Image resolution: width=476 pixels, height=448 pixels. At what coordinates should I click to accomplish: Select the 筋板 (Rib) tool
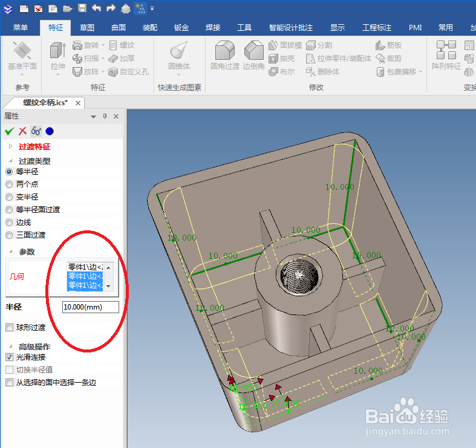(388, 45)
